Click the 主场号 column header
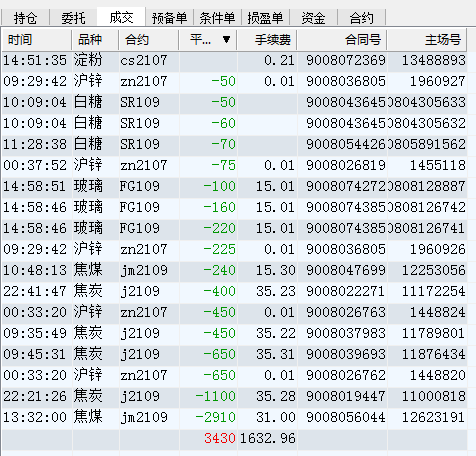The width and height of the screenshot is (476, 456). (x=427, y=40)
